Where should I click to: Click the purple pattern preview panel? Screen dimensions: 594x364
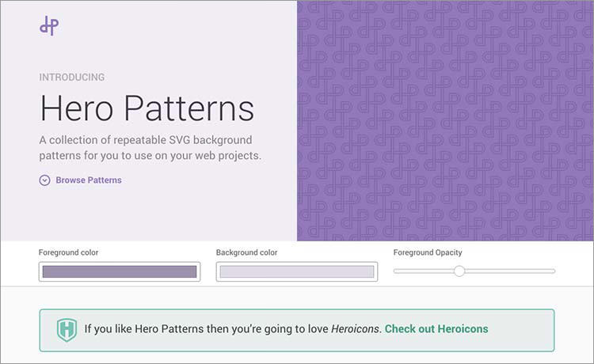point(445,121)
